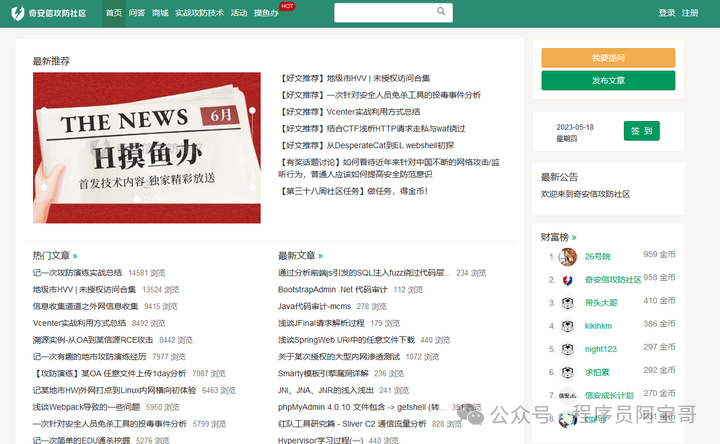Open recommended Vcenter实战利用方式总结 article
The width and height of the screenshot is (720, 444).
(x=349, y=112)
